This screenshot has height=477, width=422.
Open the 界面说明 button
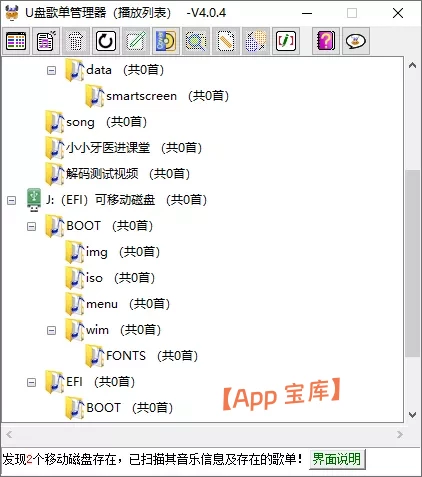(x=337, y=459)
